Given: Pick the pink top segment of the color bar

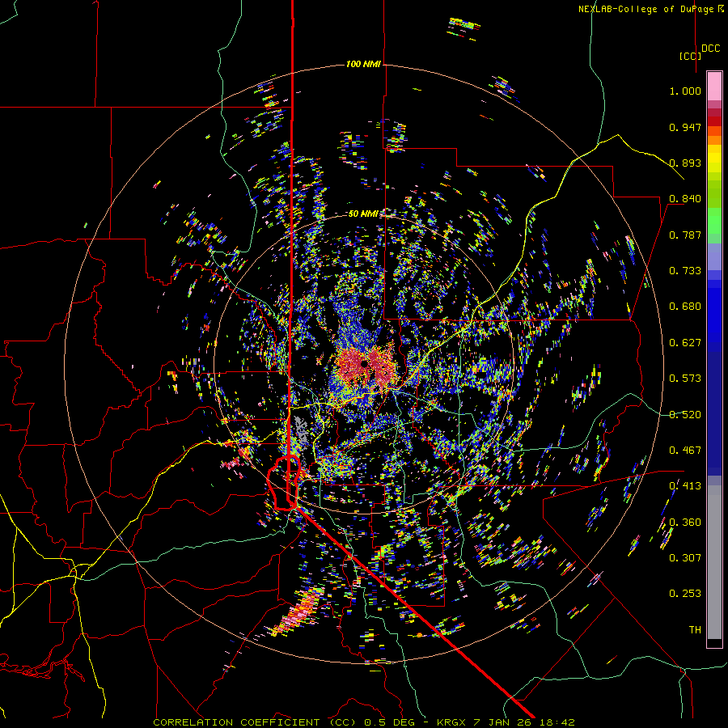Looking at the screenshot, I should pos(714,86).
